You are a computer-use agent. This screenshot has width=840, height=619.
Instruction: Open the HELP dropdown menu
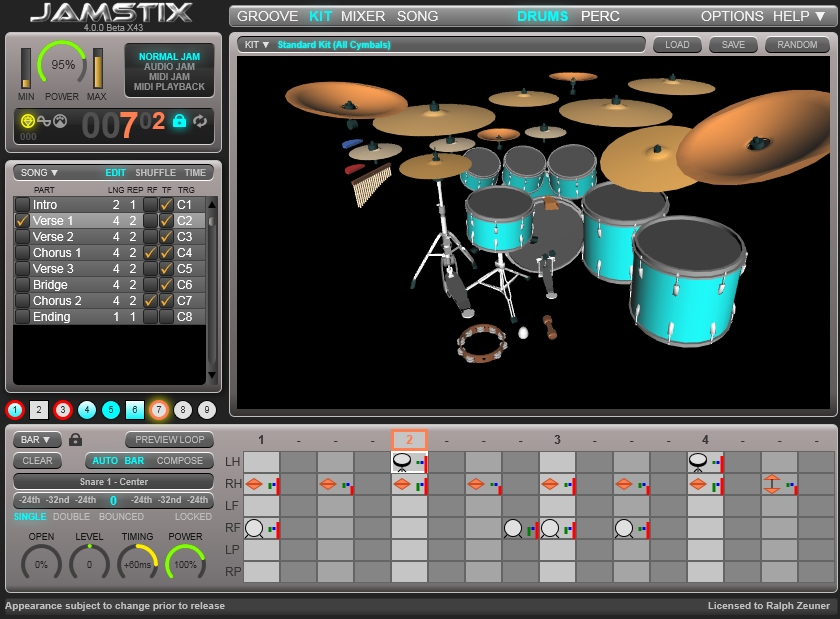pyautogui.click(x=799, y=16)
